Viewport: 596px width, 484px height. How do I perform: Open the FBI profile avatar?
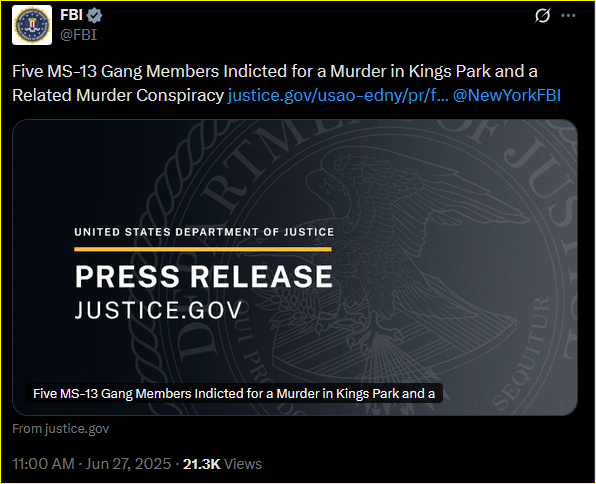coord(32,25)
